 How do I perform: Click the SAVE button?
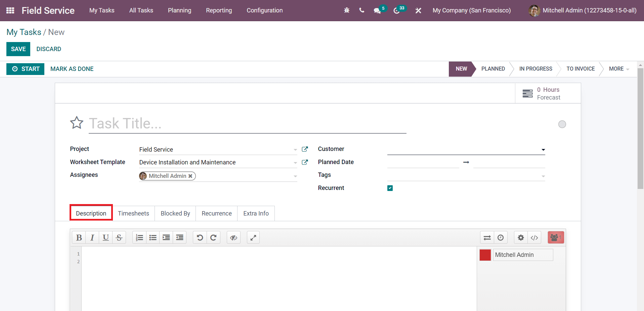click(18, 49)
